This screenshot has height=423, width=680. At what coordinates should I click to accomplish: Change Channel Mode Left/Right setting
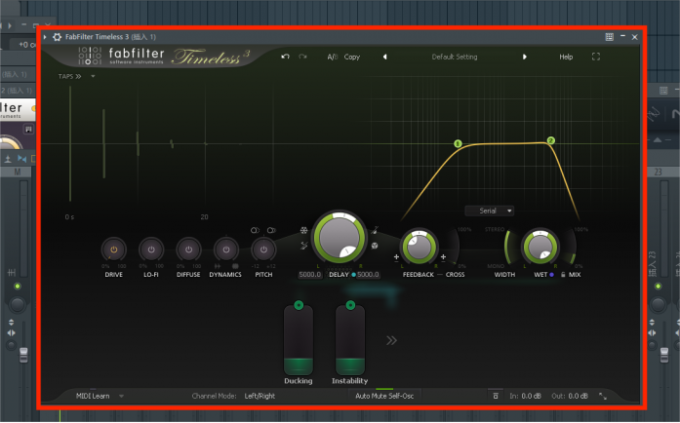pyautogui.click(x=259, y=396)
